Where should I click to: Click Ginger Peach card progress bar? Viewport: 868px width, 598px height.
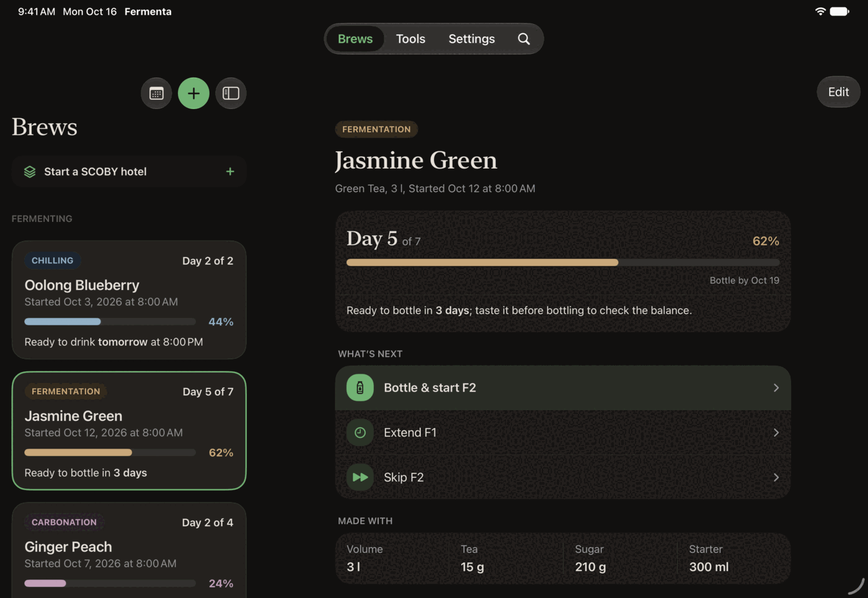click(110, 583)
